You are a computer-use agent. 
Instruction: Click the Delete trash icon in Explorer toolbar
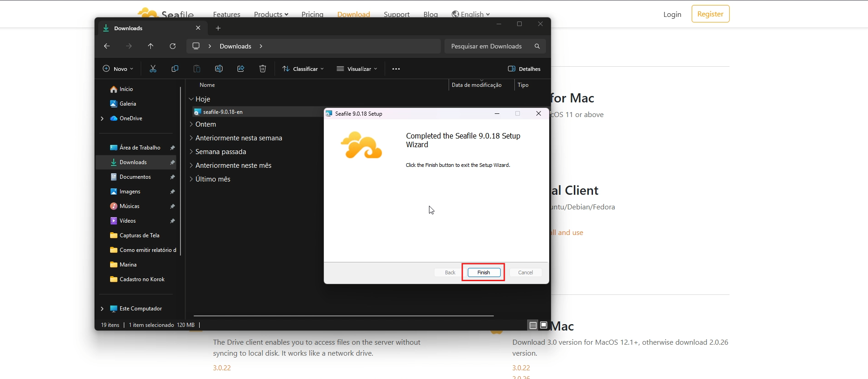tap(263, 69)
